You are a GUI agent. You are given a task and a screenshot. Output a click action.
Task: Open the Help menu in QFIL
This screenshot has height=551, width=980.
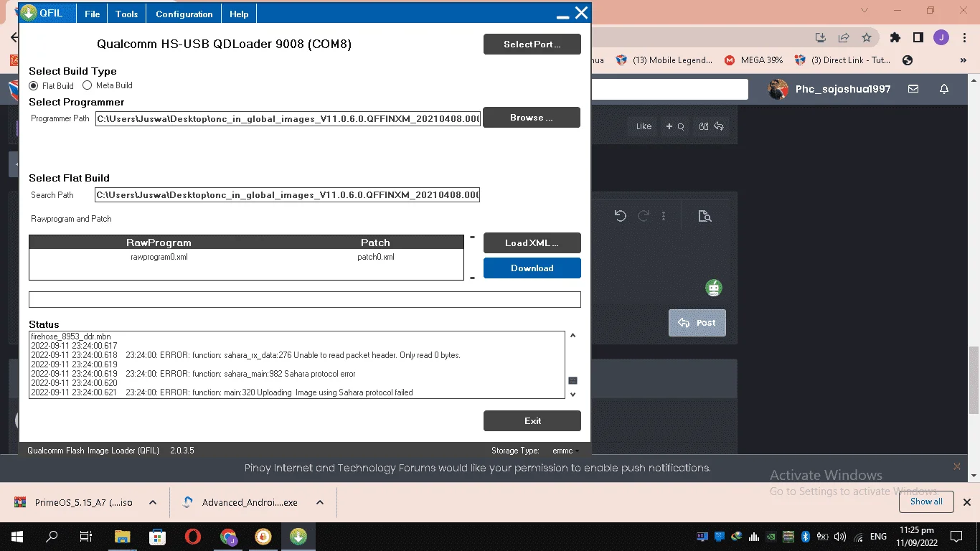pos(239,14)
